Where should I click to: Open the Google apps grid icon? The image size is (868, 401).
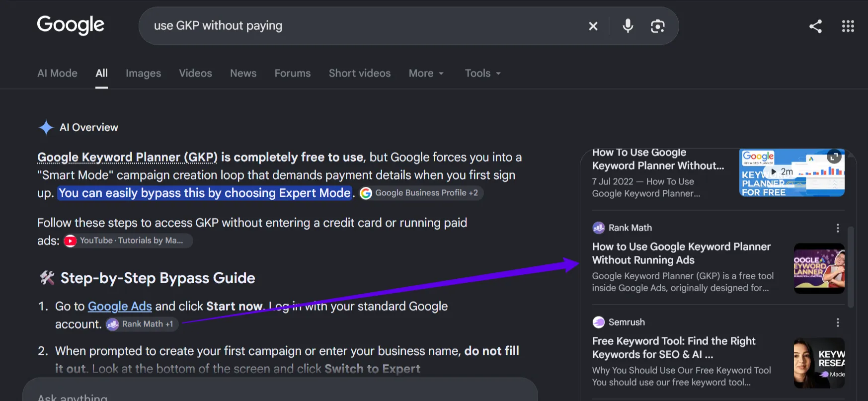[848, 26]
